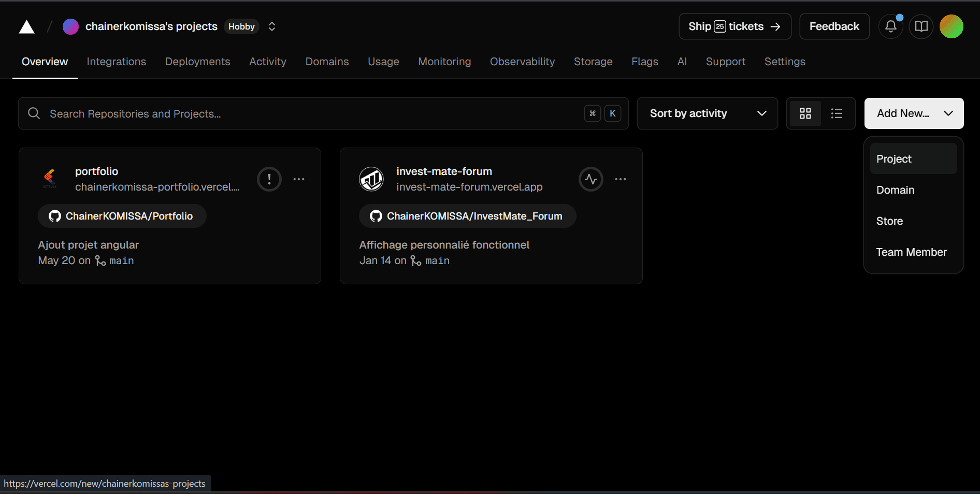
Task: Switch to list view layout
Action: click(x=837, y=113)
